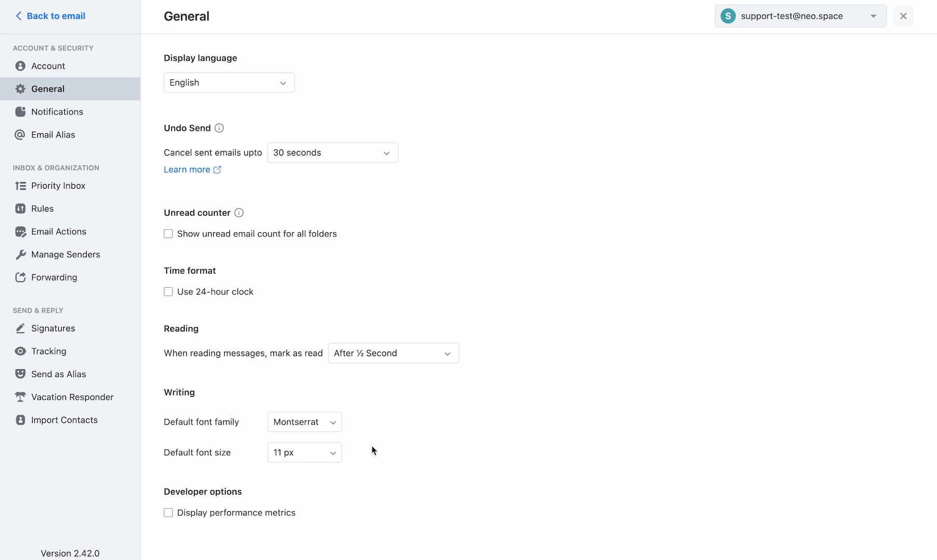Click the Account person icon in sidebar

(x=20, y=66)
